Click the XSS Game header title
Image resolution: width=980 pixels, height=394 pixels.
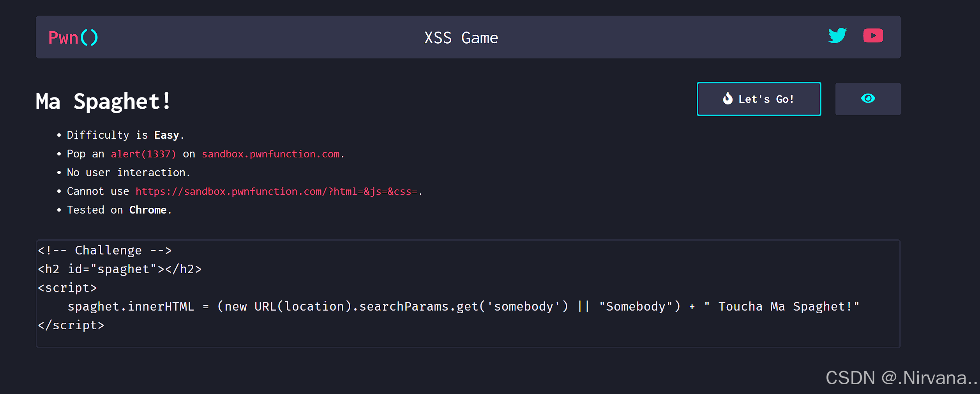click(x=461, y=38)
